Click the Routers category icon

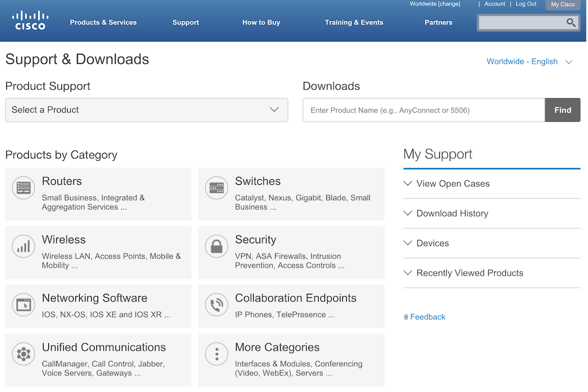click(23, 187)
